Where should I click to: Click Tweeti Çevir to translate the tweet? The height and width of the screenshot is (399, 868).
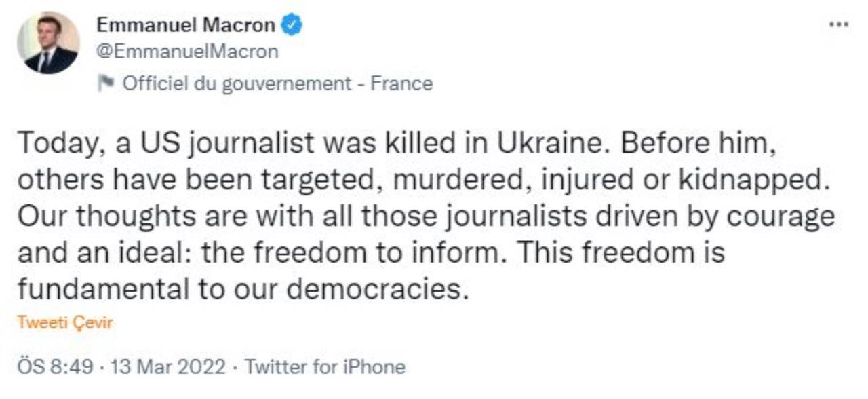64,322
